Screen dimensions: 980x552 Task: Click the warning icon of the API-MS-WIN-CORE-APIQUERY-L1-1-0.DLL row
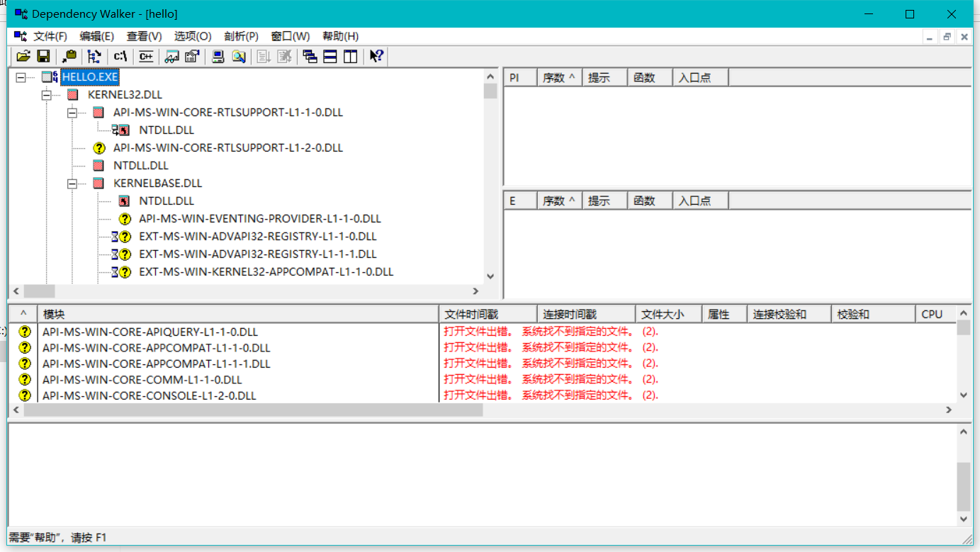[x=25, y=332]
